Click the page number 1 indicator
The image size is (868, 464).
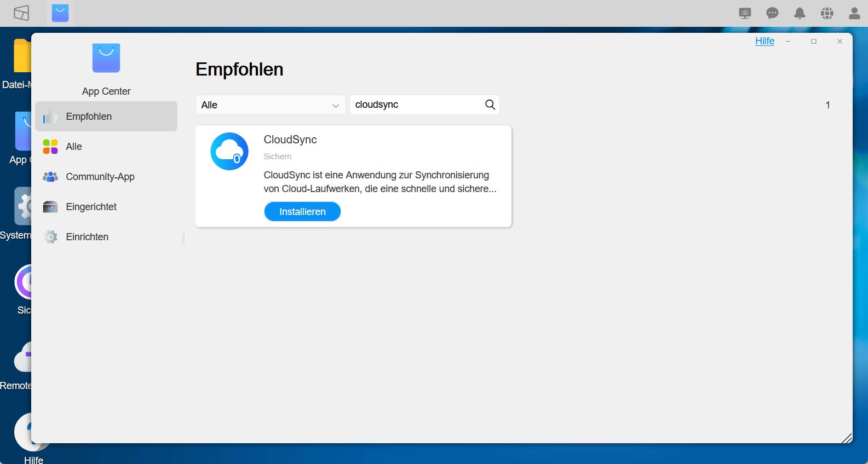(x=828, y=105)
